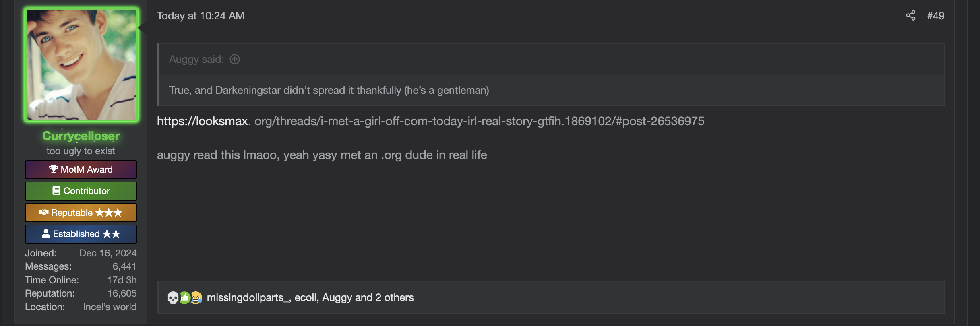Open the looksmax thread link in post

[x=430, y=121]
